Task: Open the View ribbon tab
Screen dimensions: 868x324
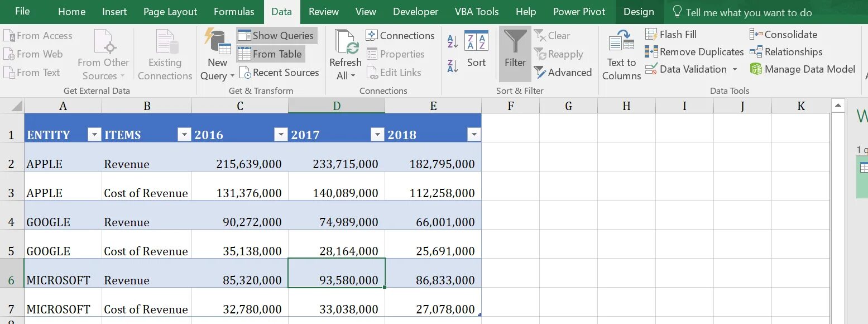Action: [366, 11]
